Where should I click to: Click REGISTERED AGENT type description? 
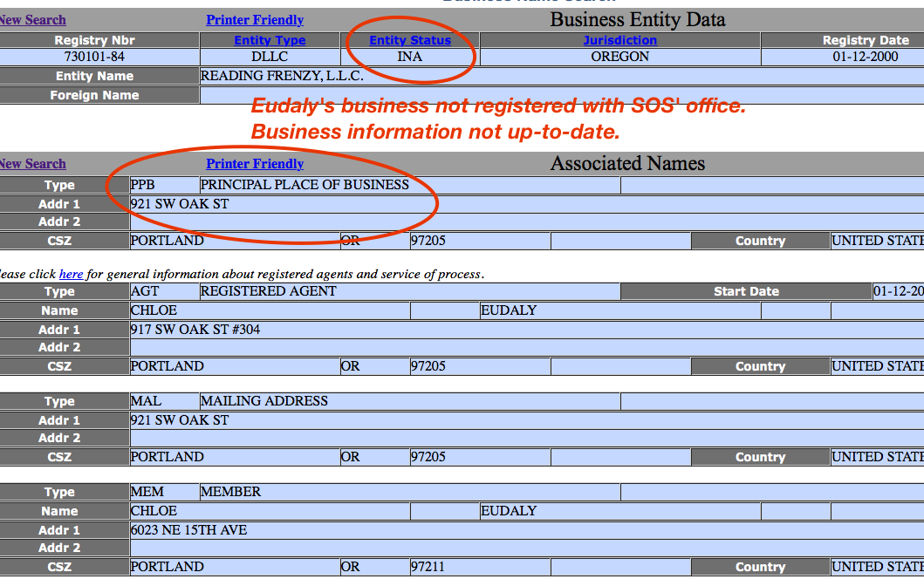tap(268, 291)
